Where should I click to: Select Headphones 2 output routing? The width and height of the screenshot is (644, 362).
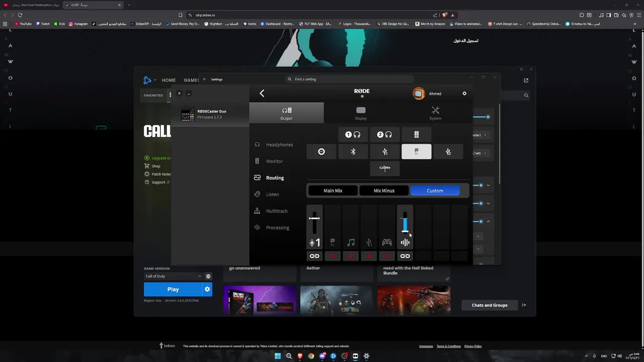[x=384, y=135]
